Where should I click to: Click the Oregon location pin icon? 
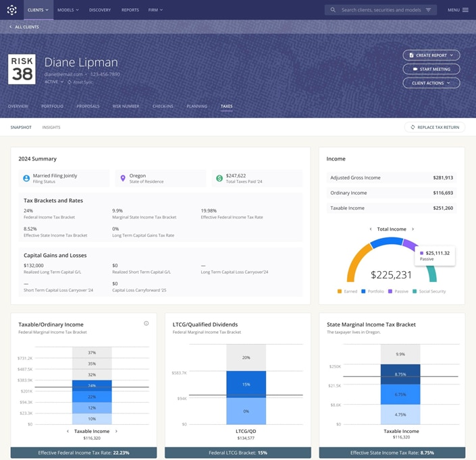pyautogui.click(x=123, y=178)
